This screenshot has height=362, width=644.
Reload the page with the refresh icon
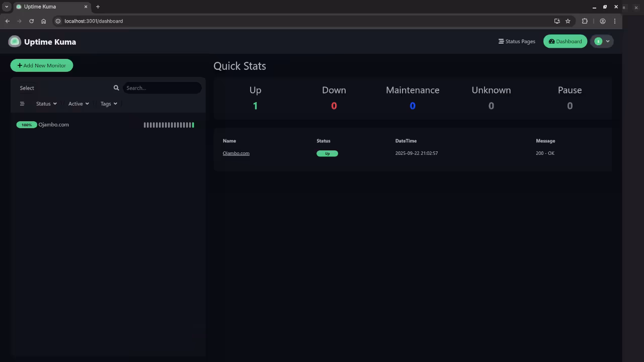[x=32, y=21]
